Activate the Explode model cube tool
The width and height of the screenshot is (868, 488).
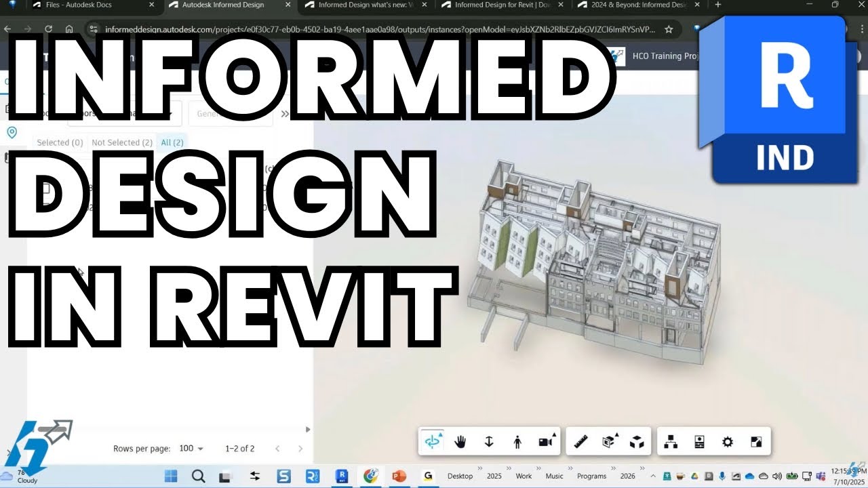[637, 442]
